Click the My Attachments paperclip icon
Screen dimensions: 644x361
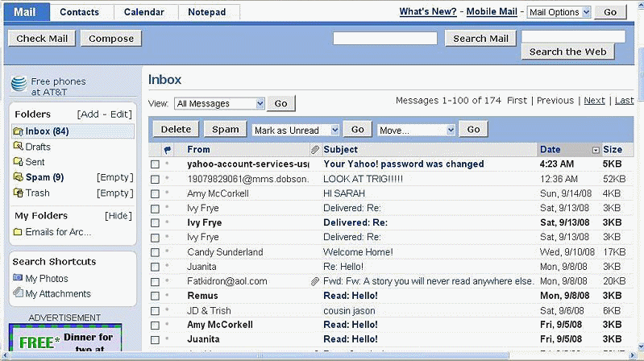[18, 293]
